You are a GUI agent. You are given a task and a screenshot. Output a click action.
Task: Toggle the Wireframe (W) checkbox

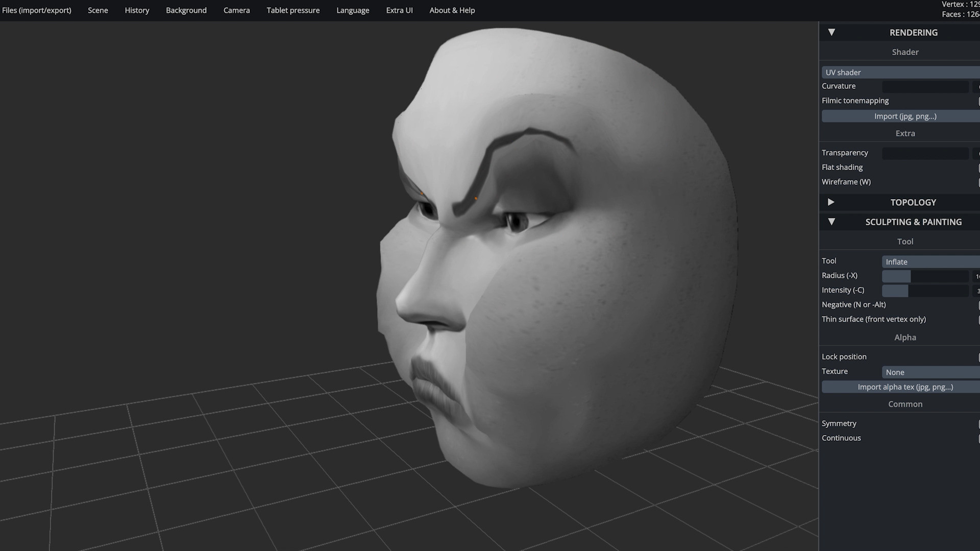click(978, 182)
